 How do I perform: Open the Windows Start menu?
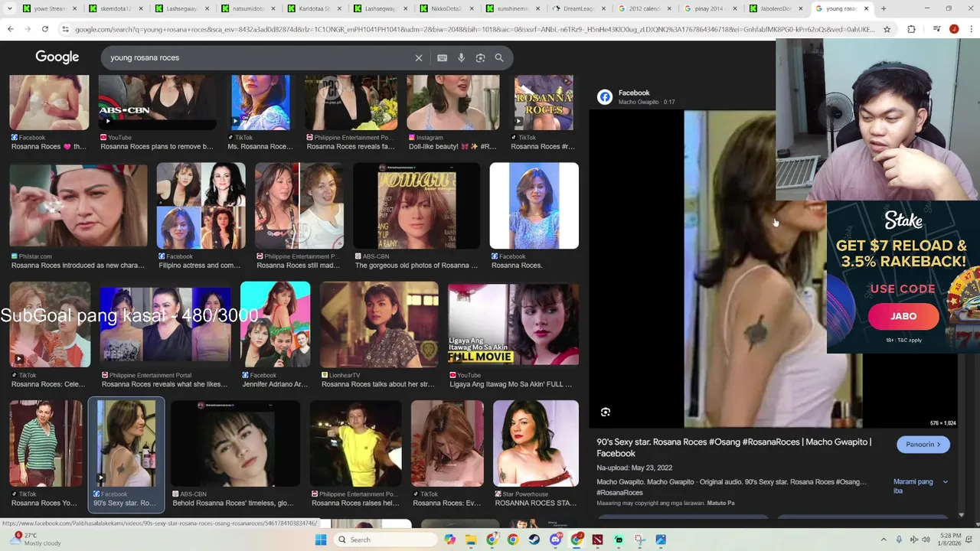tap(321, 540)
